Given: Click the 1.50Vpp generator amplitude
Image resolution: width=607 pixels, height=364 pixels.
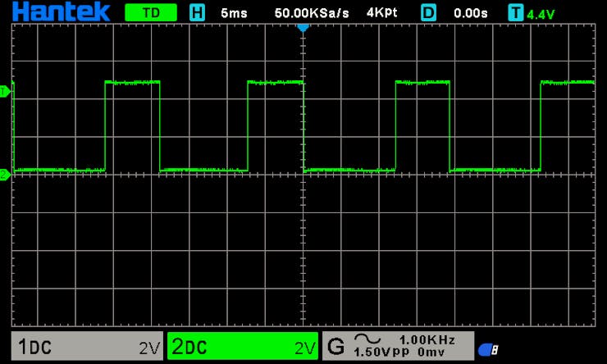Looking at the screenshot, I should (x=381, y=353).
